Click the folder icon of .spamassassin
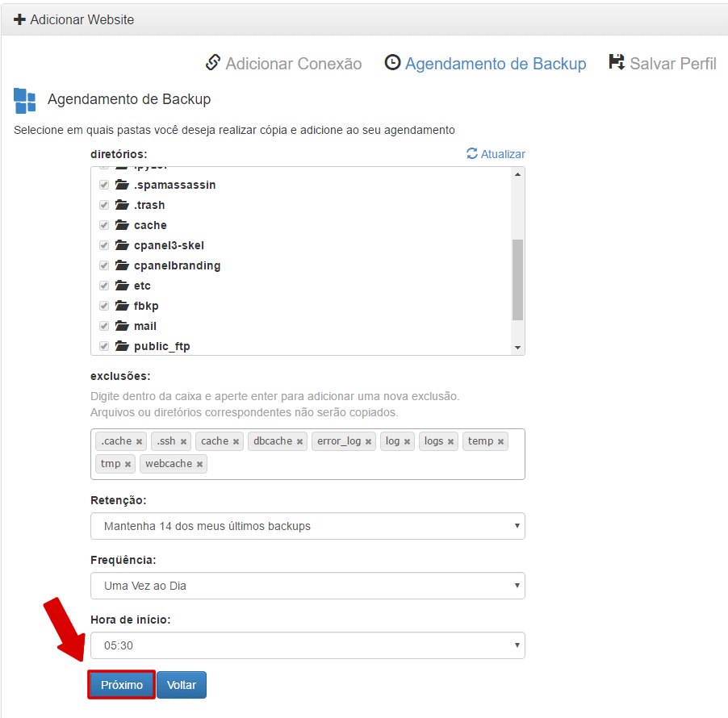Viewport: 728px width, 718px height. click(122, 185)
